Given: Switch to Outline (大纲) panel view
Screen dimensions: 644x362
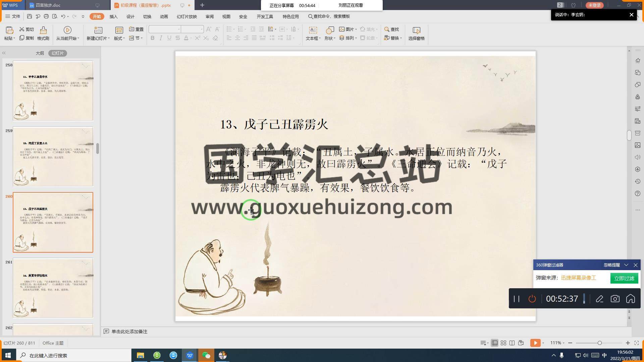Looking at the screenshot, I should coord(40,53).
